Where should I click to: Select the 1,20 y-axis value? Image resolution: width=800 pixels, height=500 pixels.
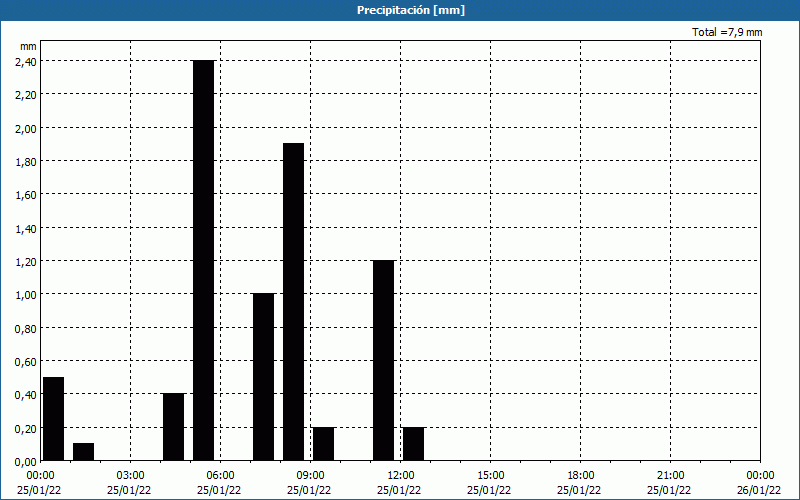(x=26, y=261)
